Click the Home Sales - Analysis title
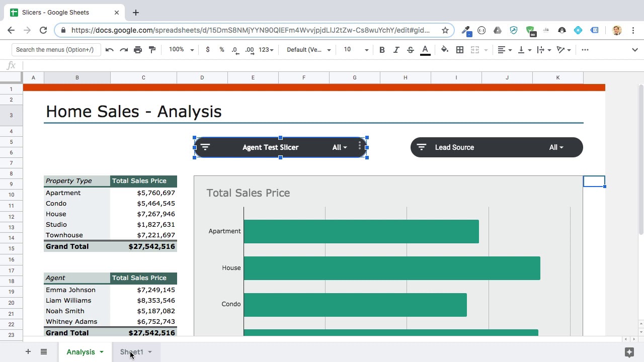 coord(133,112)
